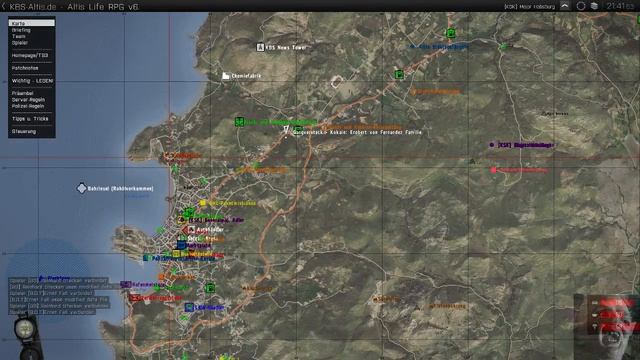Click the red square marker on east side
Viewport: 640px width, 360px height.
(x=493, y=170)
